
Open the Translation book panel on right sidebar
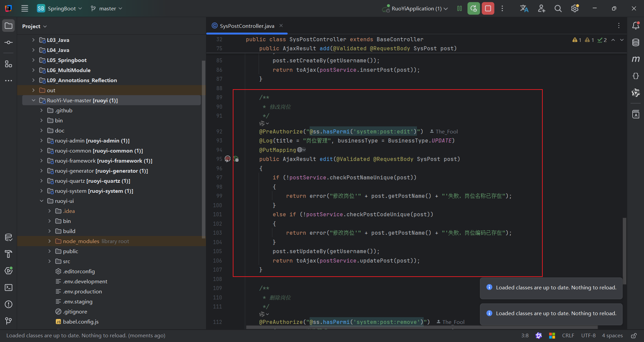point(636,114)
